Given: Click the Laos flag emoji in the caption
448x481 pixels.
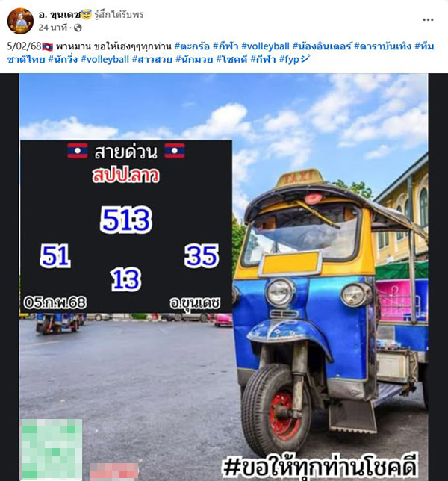Looking at the screenshot, I should pyautogui.click(x=48, y=46).
